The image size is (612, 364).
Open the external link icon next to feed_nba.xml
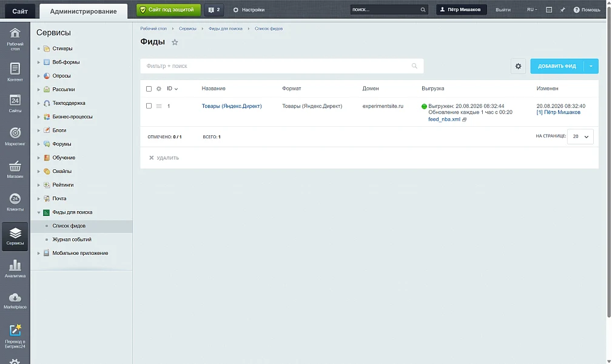tap(465, 120)
